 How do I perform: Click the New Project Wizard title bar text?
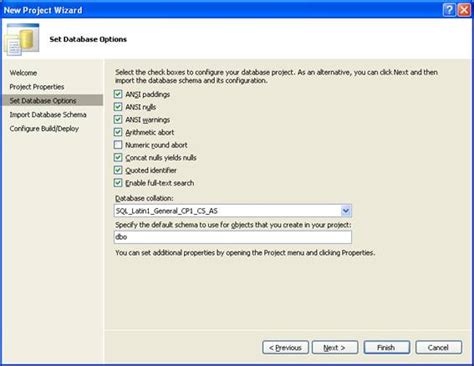pyautogui.click(x=43, y=10)
